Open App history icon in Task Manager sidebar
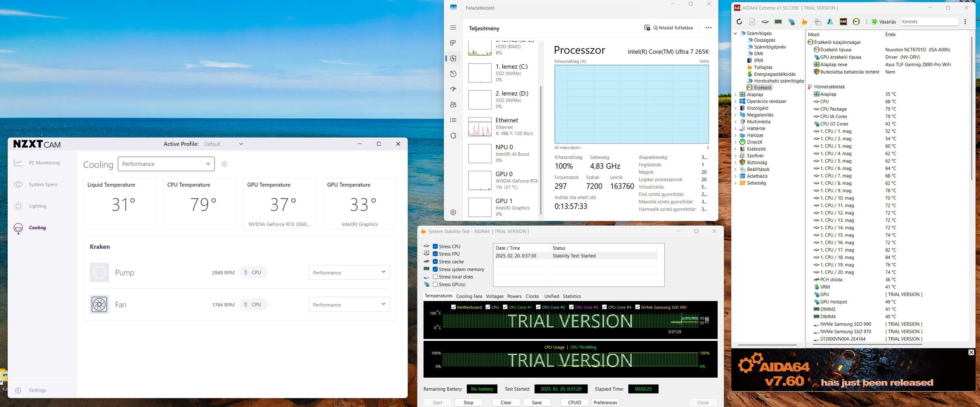The image size is (980, 407). tap(453, 74)
